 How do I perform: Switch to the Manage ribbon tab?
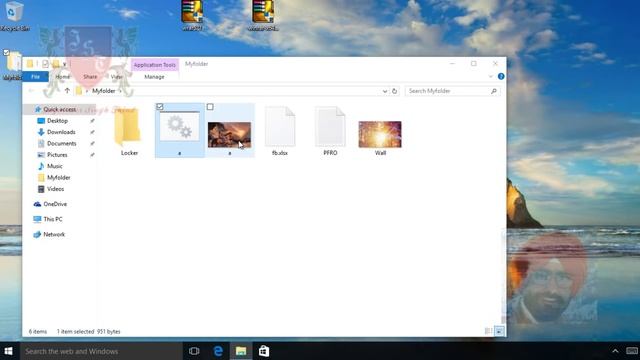[x=154, y=77]
